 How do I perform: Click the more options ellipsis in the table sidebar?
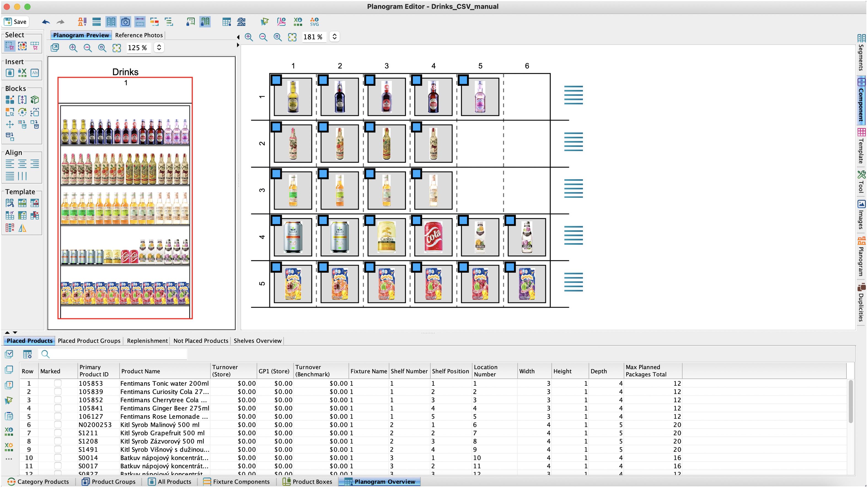pos(9,459)
